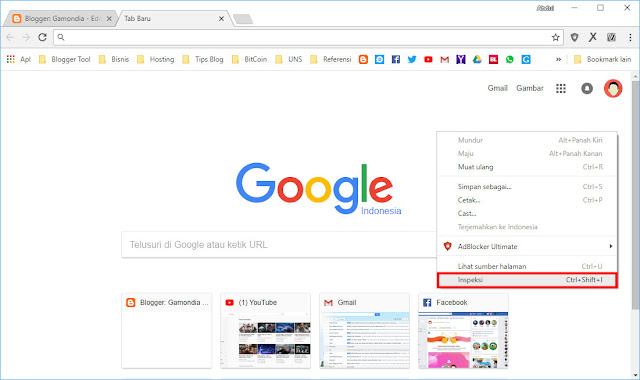Expand the AdBlocker Ultimate submenu

(527, 246)
